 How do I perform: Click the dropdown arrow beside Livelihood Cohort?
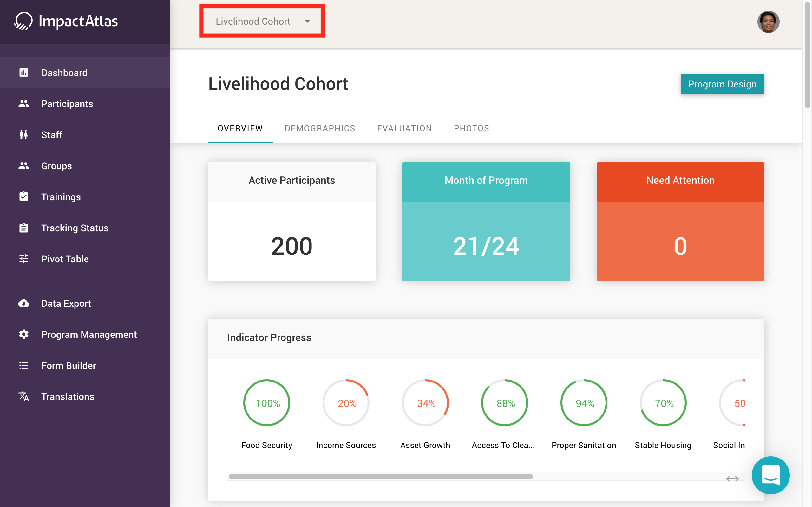307,22
